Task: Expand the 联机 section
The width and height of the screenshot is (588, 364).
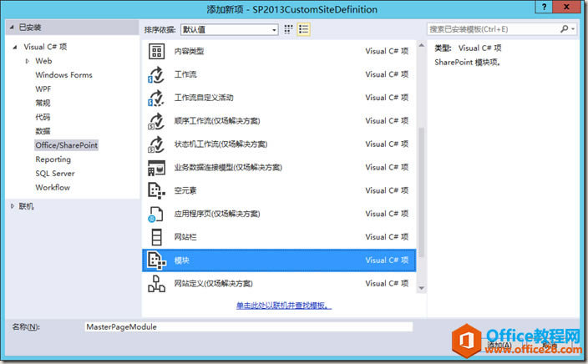Action: (x=13, y=206)
